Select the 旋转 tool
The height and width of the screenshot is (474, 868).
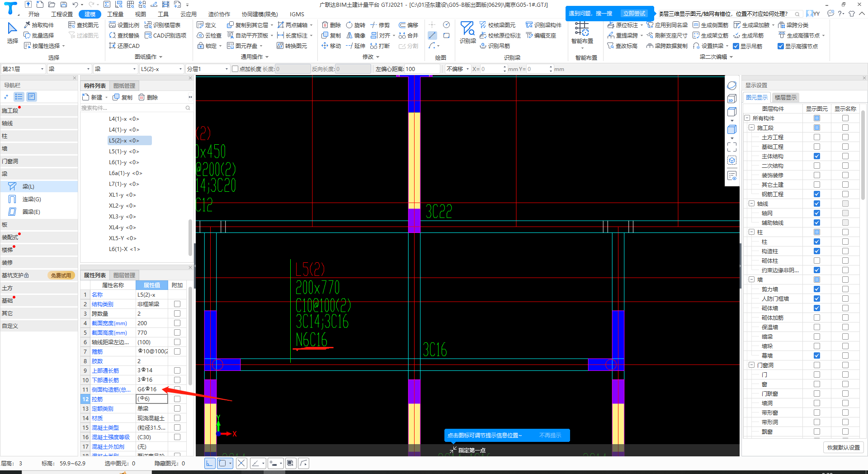pos(356,25)
